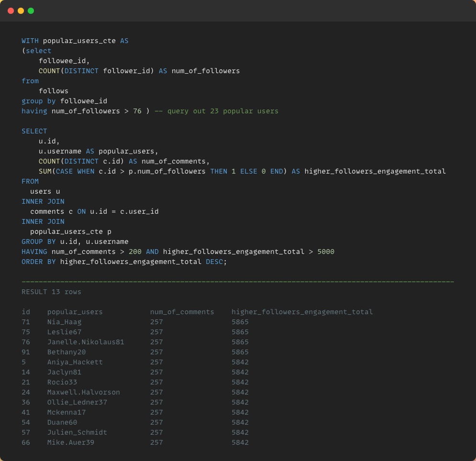Image resolution: width=476 pixels, height=461 pixels.
Task: Select the 'WITH popular_users_cte AS' line
Action: tap(75, 41)
